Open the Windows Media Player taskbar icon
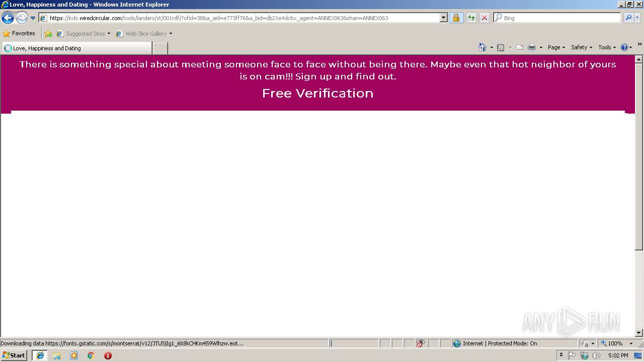 coord(74,355)
